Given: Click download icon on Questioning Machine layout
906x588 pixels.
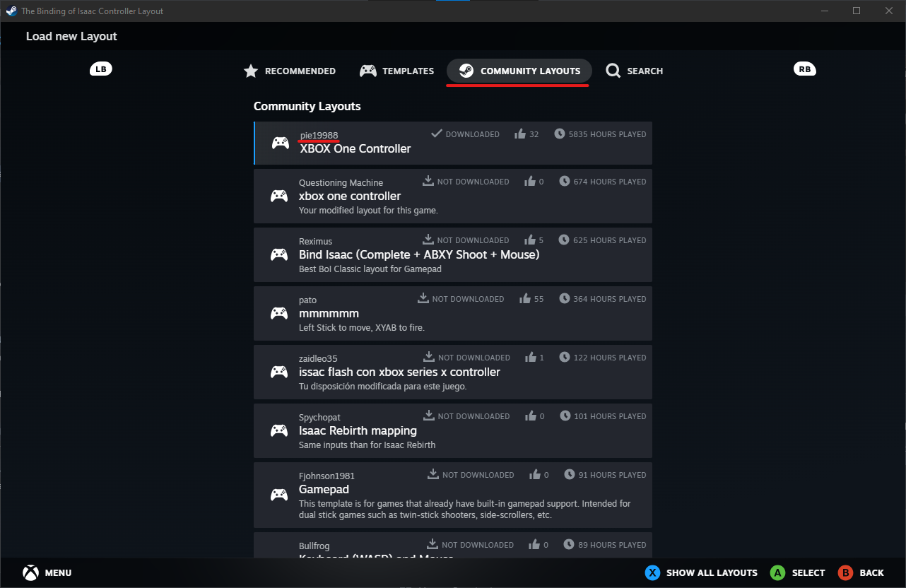Looking at the screenshot, I should point(428,181).
